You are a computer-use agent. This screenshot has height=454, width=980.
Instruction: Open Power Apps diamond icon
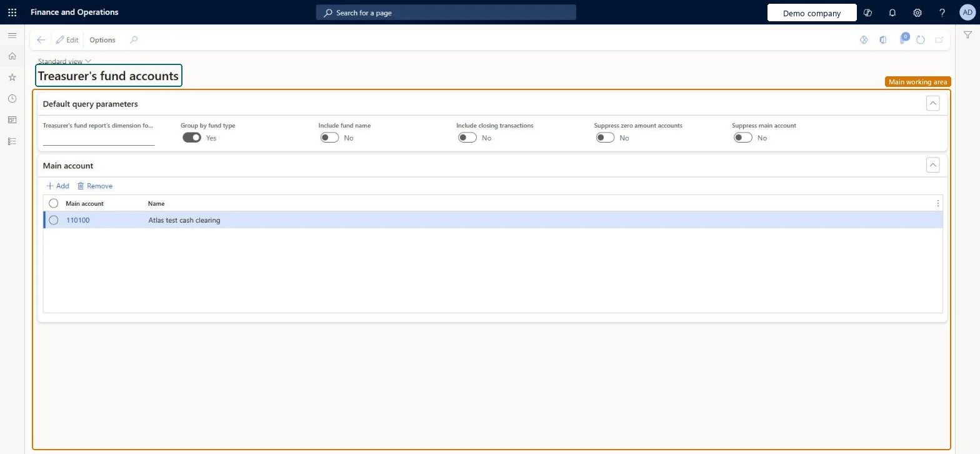(864, 40)
